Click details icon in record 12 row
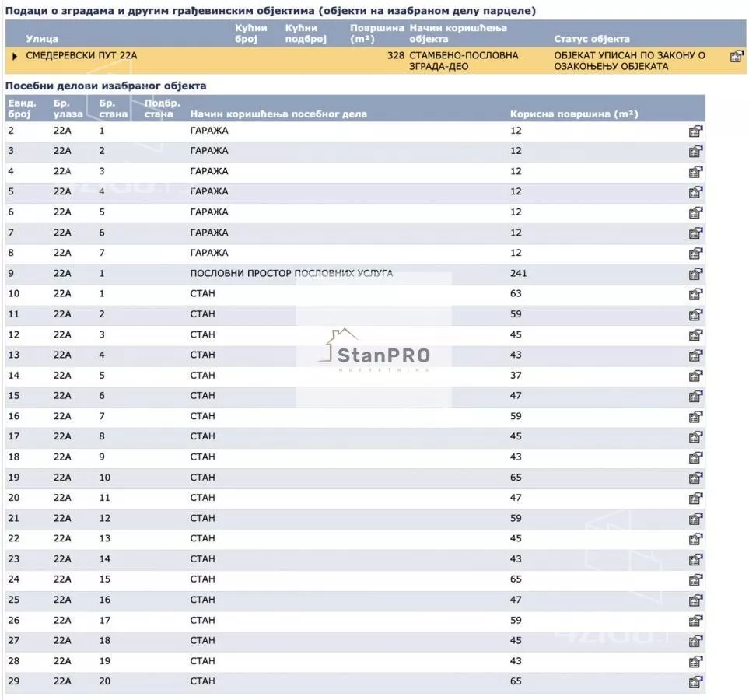Viewport: 749px width, 700px height. click(695, 335)
